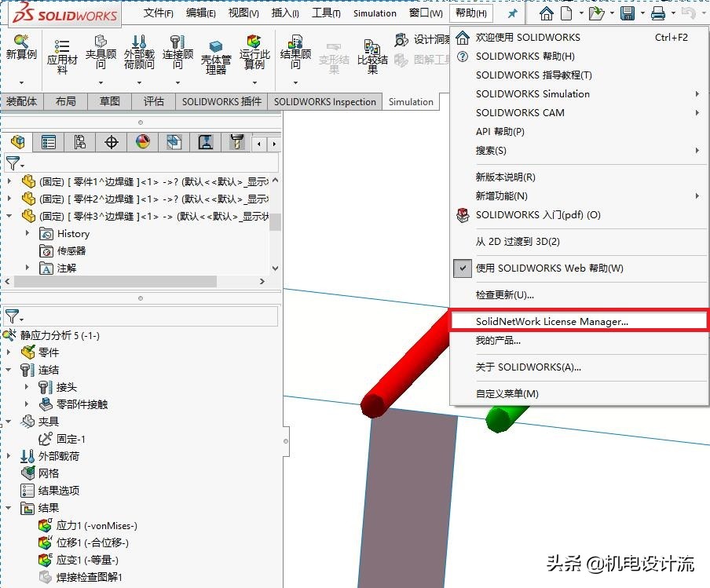Click the Home house icon in the top toolbar
The height and width of the screenshot is (588, 710).
(546, 13)
